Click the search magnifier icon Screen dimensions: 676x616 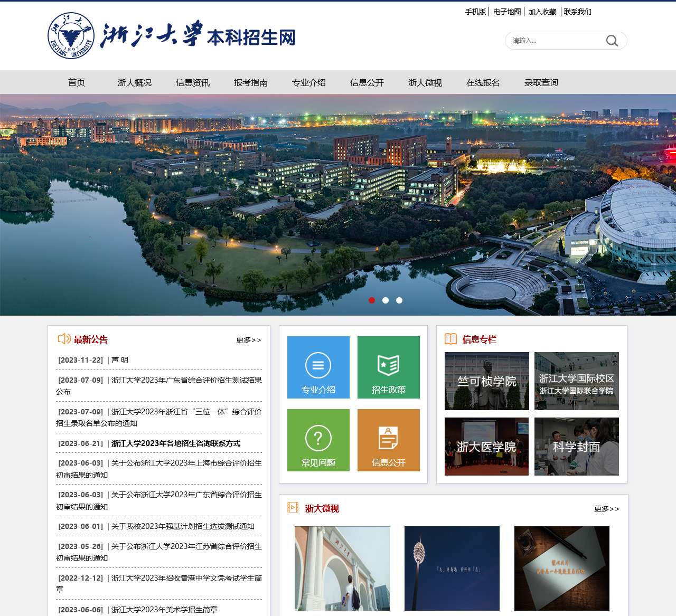[612, 41]
